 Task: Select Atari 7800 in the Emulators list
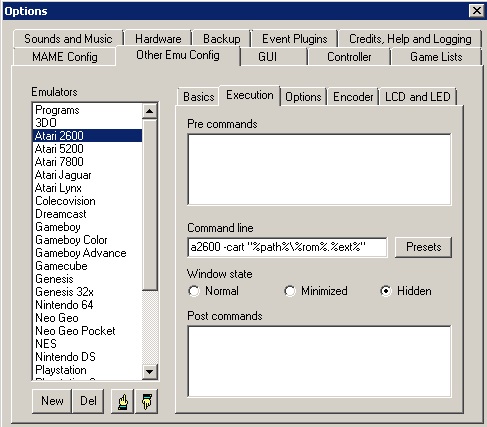88,162
